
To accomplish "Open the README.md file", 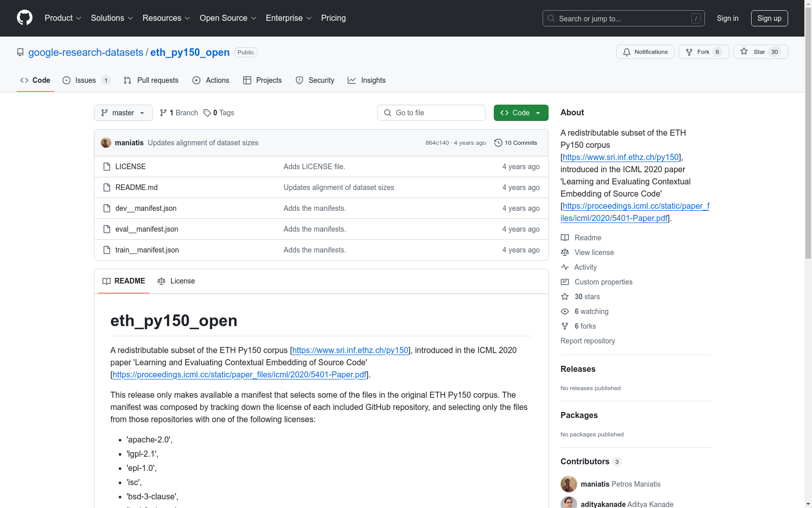I will coord(137,187).
